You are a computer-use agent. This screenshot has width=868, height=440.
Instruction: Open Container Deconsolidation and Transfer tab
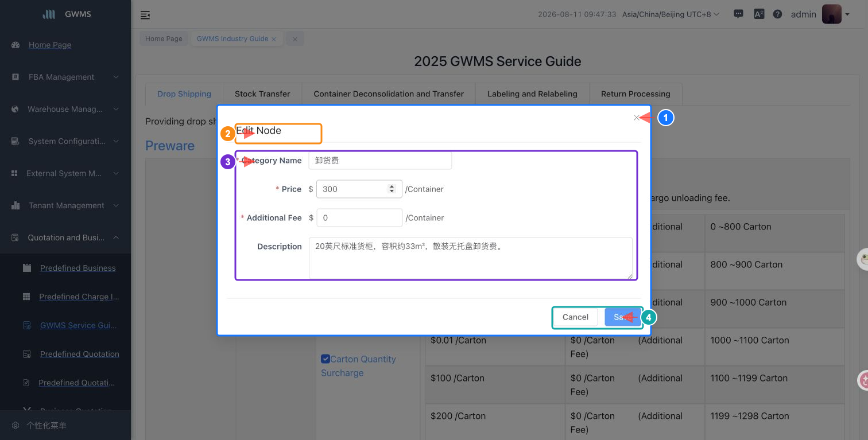[389, 94]
